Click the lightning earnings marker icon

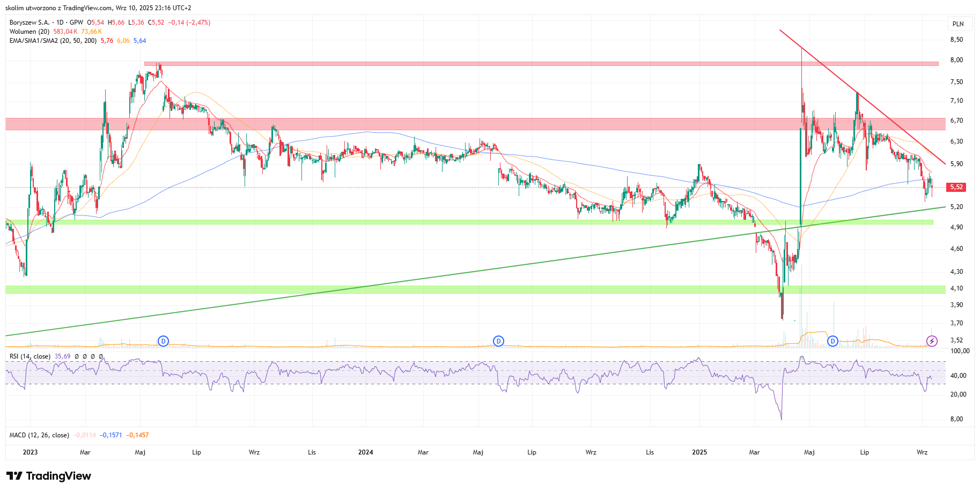(x=932, y=341)
